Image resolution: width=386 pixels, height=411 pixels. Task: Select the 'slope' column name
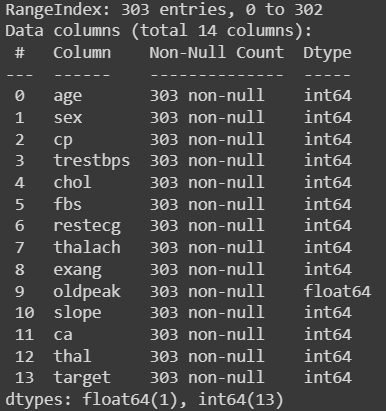[77, 313]
